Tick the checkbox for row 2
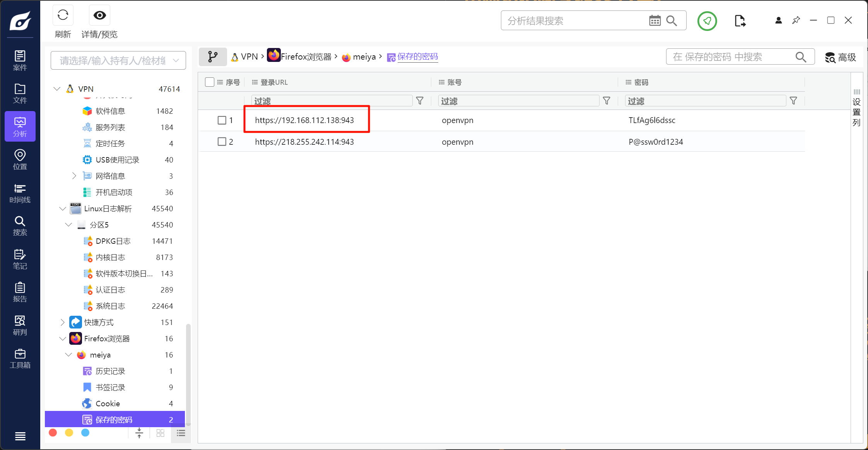Viewport: 868px width, 450px height. click(222, 142)
